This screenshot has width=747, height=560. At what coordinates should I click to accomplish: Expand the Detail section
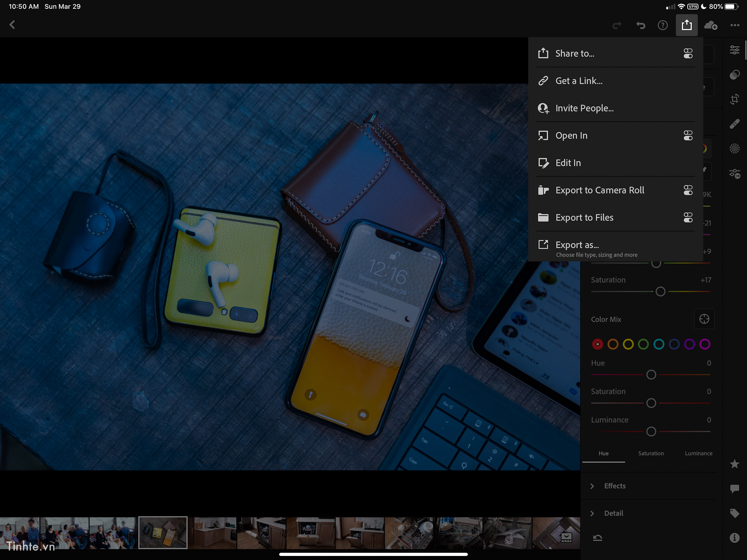(x=649, y=513)
